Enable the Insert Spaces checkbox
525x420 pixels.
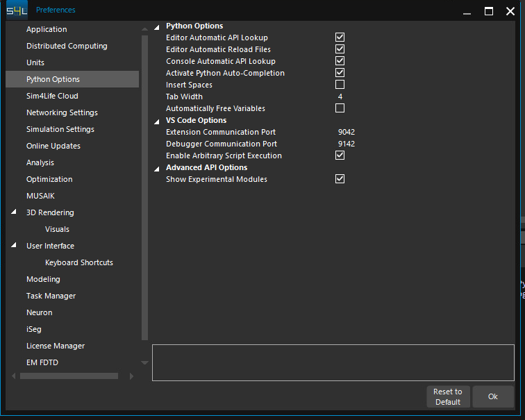point(340,84)
